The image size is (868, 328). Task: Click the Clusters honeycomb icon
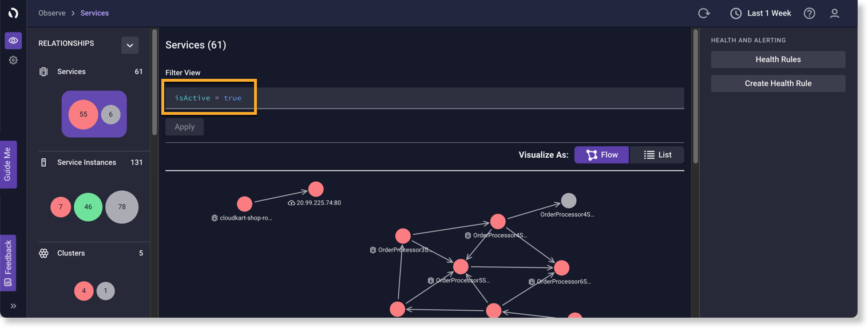click(x=43, y=253)
